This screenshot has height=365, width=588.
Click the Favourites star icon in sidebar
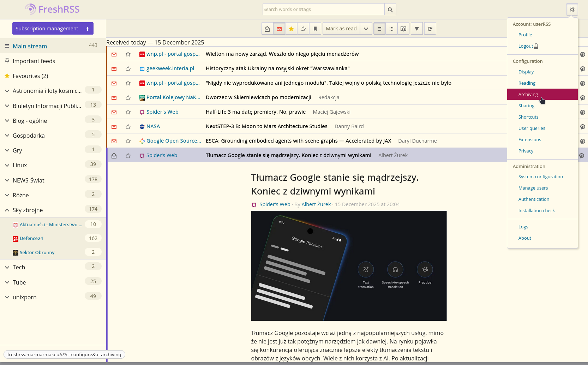tap(7, 76)
